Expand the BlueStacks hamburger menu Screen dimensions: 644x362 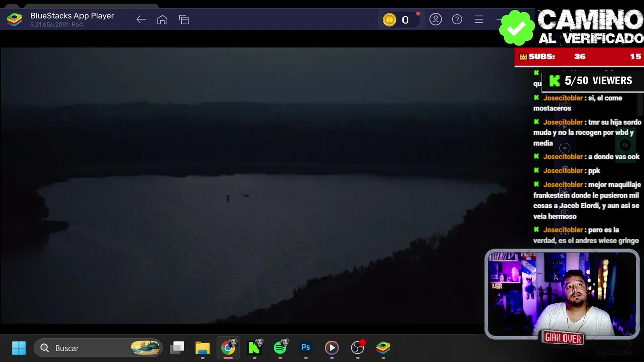tap(479, 20)
